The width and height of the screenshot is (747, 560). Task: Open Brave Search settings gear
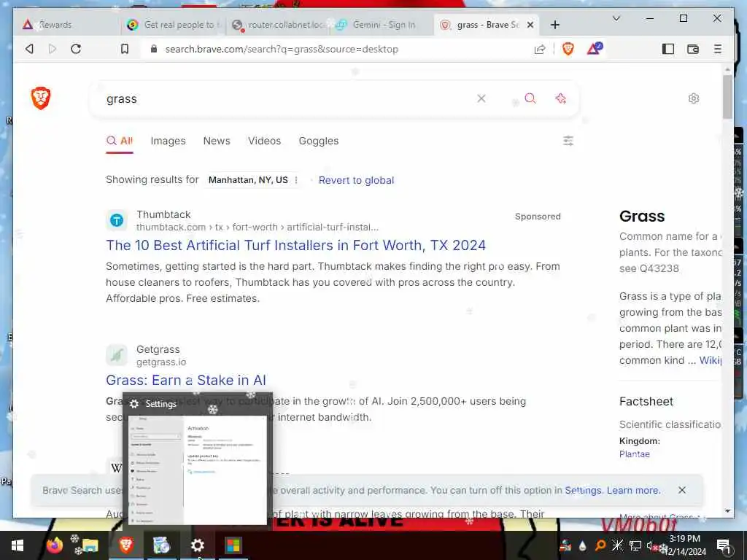[694, 98]
